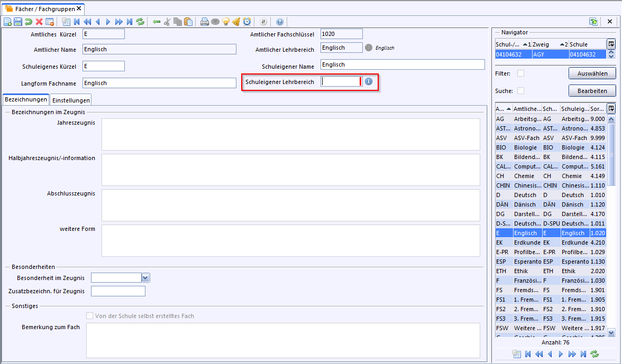Image resolution: width=622 pixels, height=364 pixels.
Task: Click info icon beside Schuleigener Lehrbereich
Action: tap(369, 81)
